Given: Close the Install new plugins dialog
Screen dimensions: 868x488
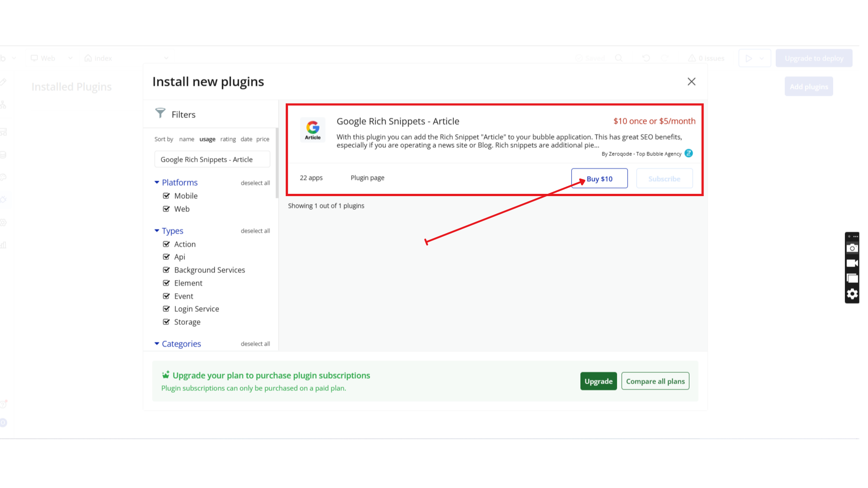Looking at the screenshot, I should (691, 82).
